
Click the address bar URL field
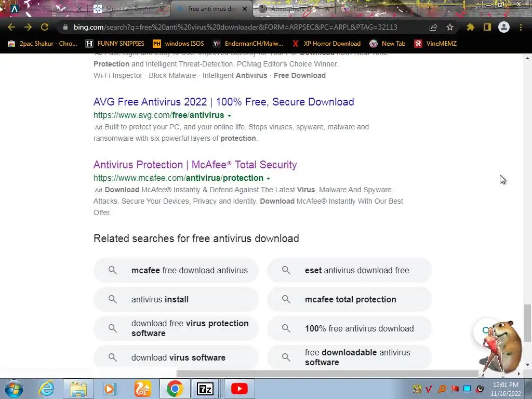coord(235,27)
